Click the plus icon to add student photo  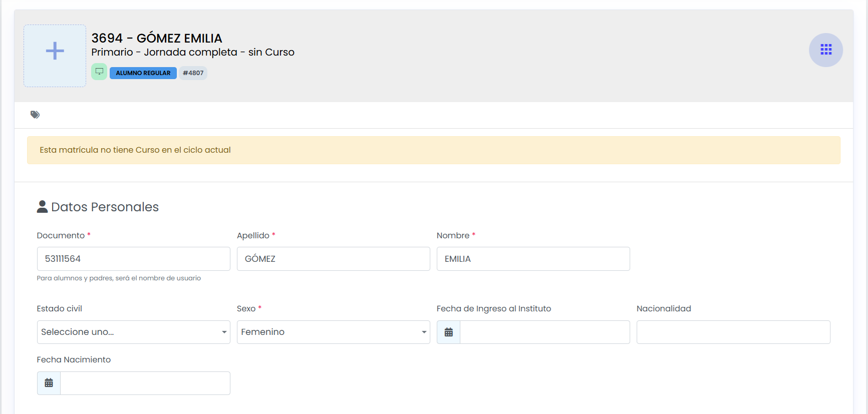55,51
